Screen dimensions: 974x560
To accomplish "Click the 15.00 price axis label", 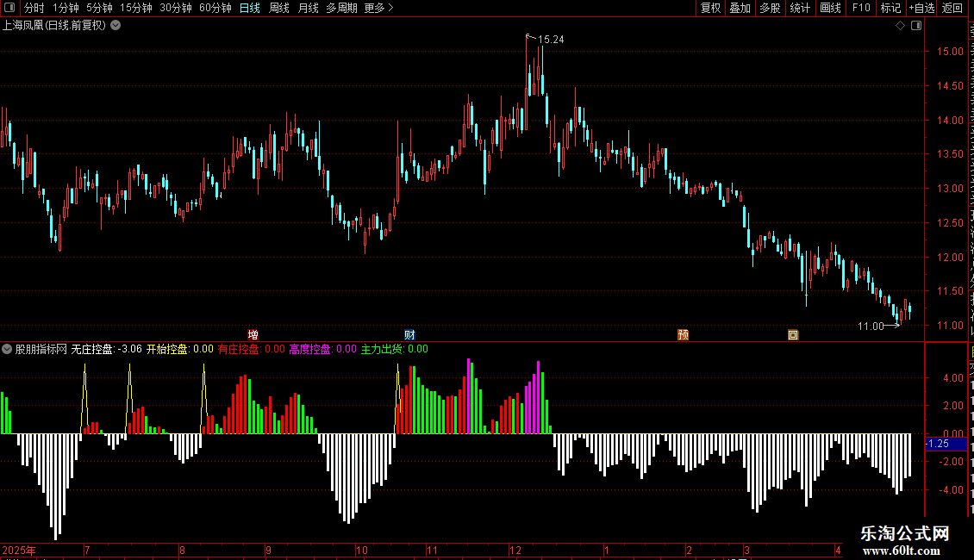I will (950, 52).
